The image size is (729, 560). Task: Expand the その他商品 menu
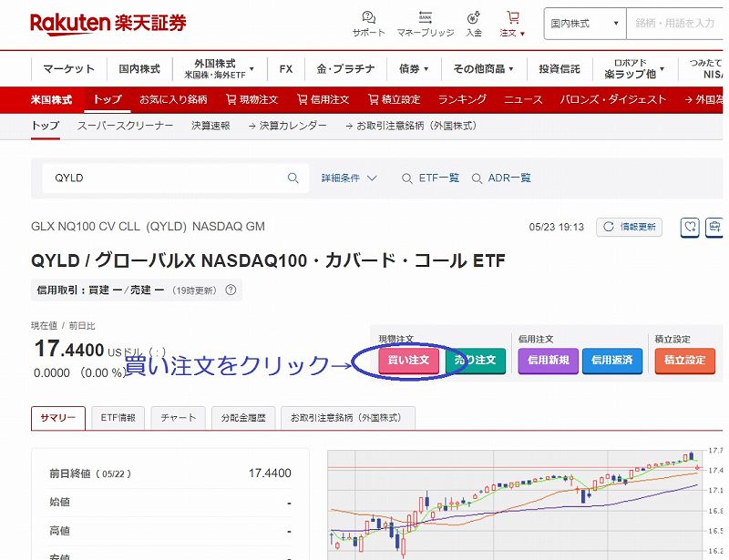483,69
